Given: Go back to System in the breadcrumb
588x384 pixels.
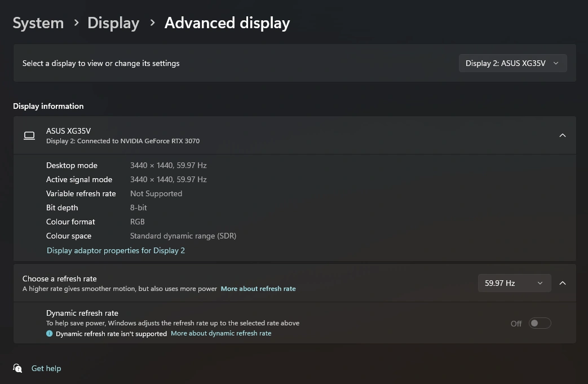Looking at the screenshot, I should pyautogui.click(x=38, y=23).
